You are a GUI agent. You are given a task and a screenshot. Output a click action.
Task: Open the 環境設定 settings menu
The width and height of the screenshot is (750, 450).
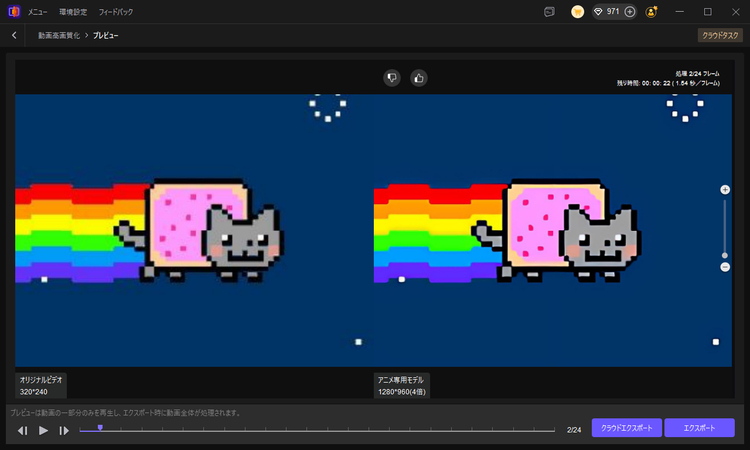(73, 12)
